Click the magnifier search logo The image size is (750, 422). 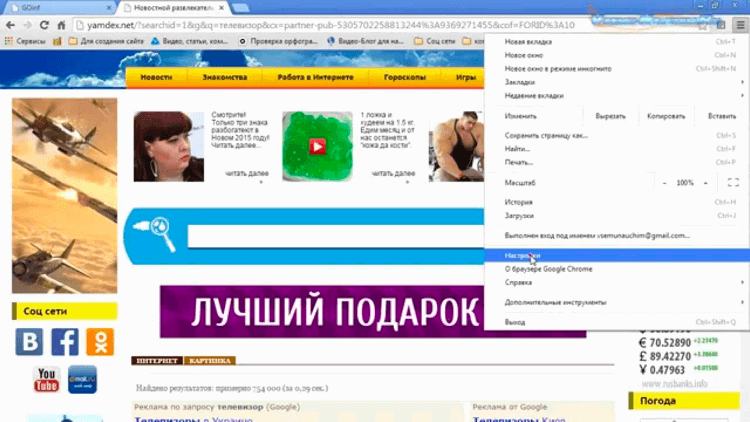coord(155,233)
